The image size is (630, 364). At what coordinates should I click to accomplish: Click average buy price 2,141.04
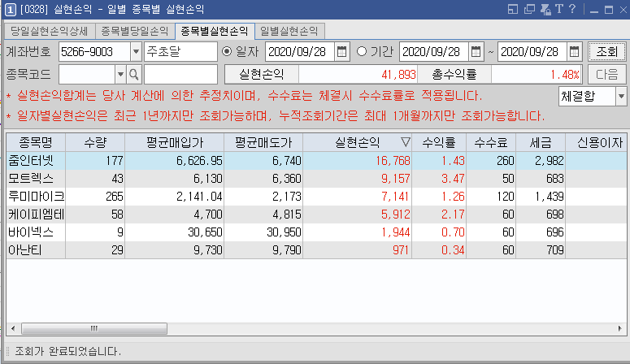[199, 197]
